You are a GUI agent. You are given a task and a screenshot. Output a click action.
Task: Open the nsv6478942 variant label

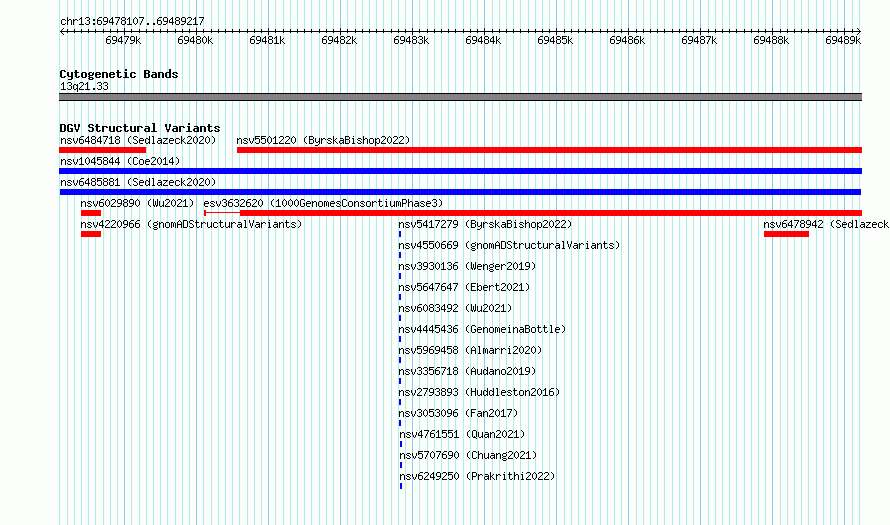click(x=826, y=224)
